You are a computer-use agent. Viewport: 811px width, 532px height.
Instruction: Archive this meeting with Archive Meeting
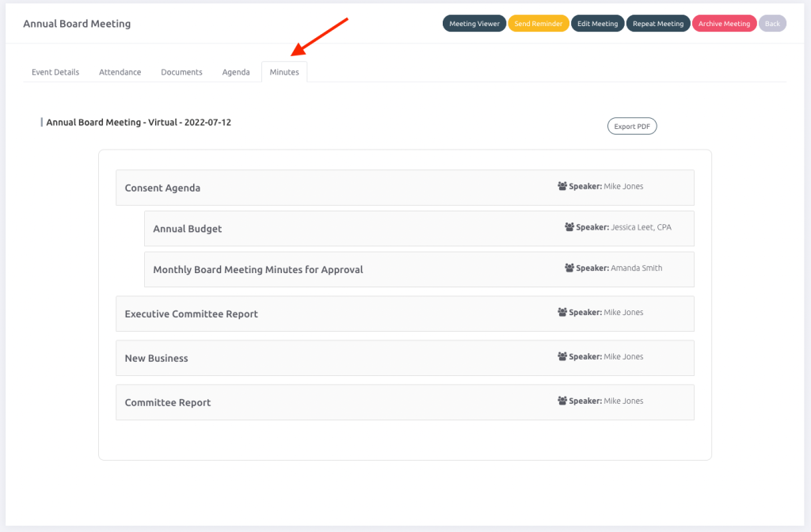point(724,24)
